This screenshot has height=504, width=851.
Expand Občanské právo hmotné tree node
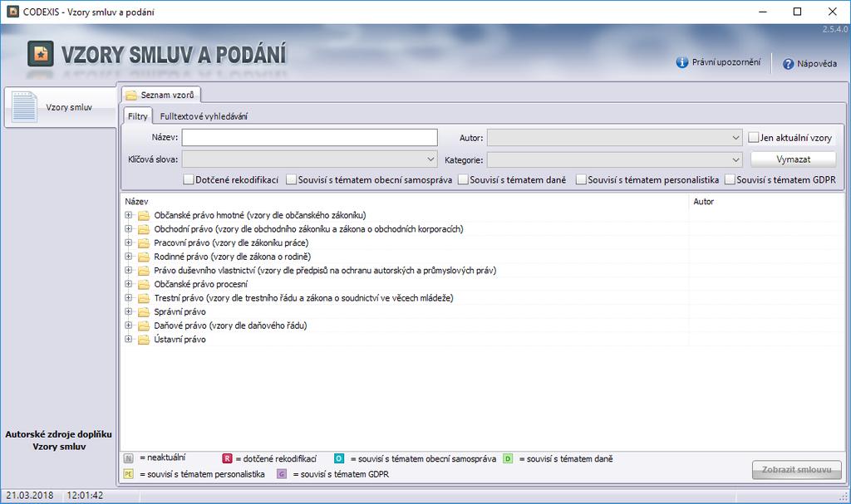[x=129, y=215]
